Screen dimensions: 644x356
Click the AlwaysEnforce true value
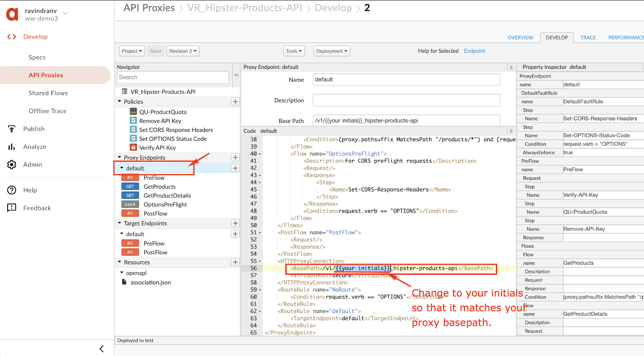coord(603,152)
